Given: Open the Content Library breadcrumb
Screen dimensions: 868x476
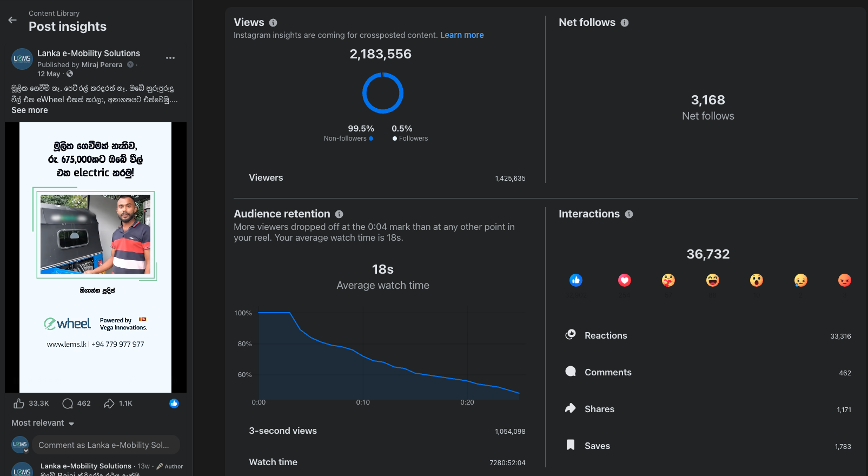Looking at the screenshot, I should [54, 13].
